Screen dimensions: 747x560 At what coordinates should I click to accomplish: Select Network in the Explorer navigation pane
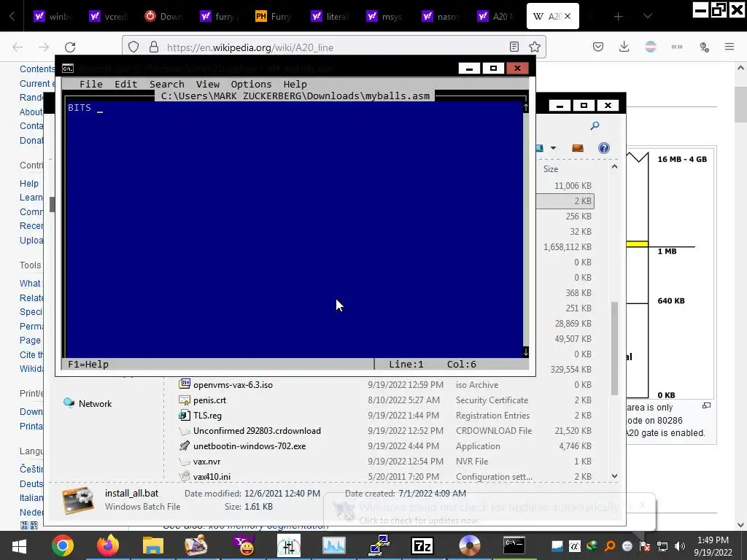(95, 404)
